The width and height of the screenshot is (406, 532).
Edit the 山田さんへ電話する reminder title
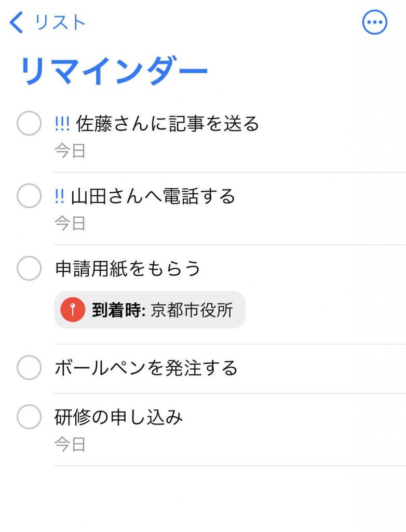153,196
